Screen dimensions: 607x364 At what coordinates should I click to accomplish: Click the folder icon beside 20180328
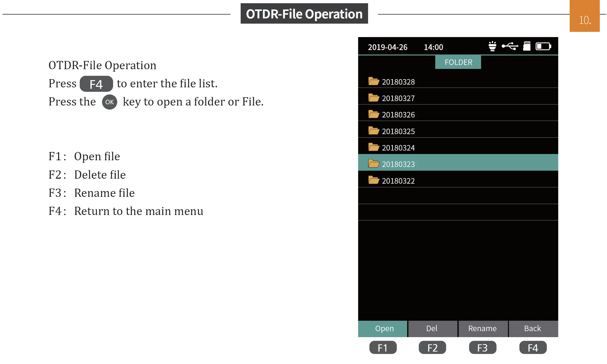373,81
